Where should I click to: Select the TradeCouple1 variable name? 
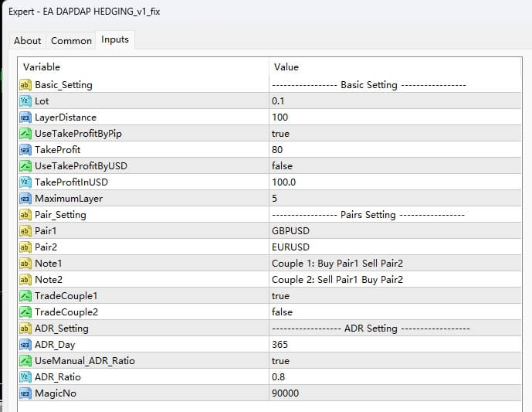click(66, 296)
